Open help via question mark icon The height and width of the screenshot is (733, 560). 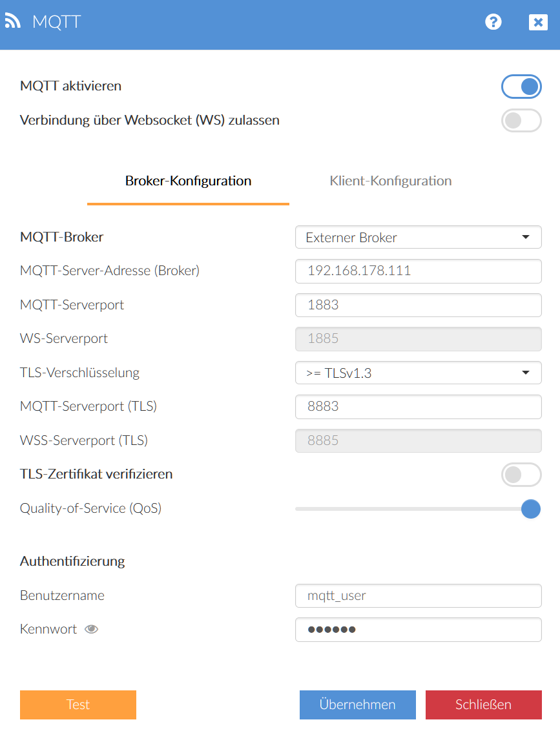pos(493,22)
